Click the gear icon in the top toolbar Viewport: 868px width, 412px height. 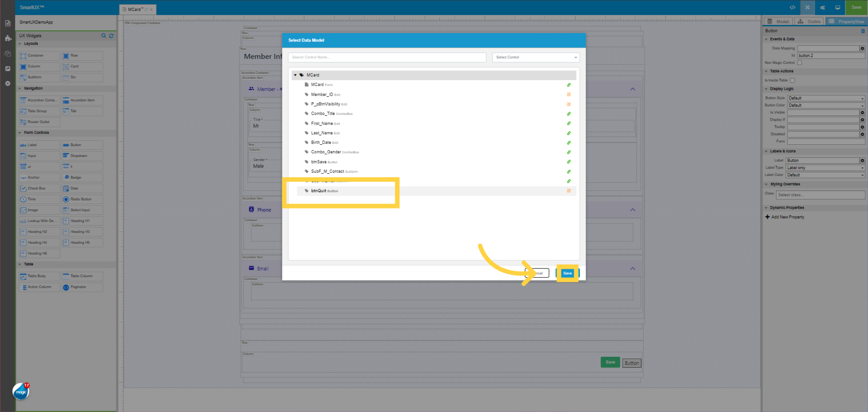pos(823,8)
